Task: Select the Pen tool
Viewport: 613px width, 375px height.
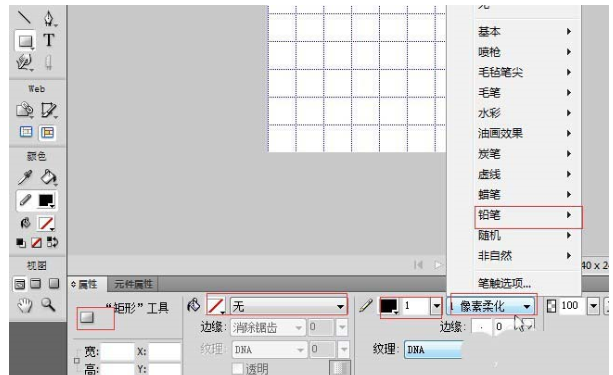Action: point(49,18)
